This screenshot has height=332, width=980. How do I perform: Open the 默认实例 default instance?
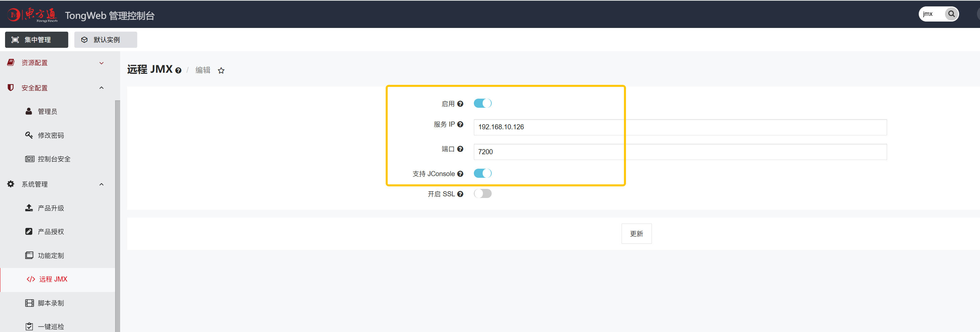(105, 39)
